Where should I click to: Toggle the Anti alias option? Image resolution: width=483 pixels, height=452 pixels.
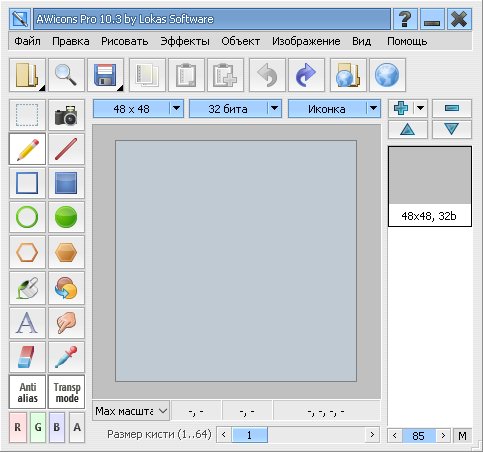(27, 392)
